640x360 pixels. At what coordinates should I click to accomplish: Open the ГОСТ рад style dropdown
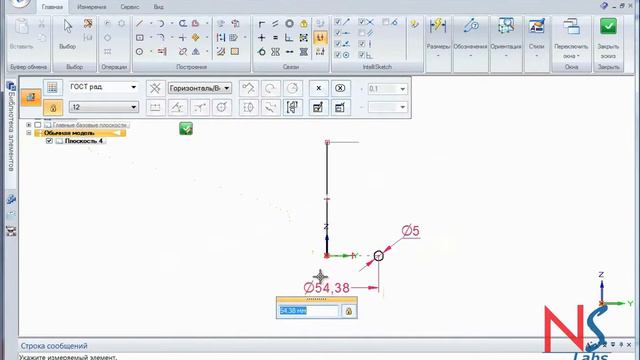[x=133, y=87]
